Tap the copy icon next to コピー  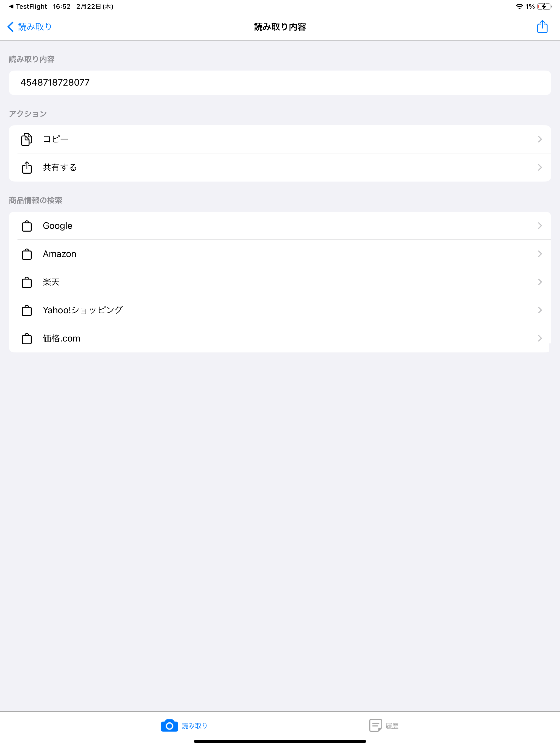(27, 139)
